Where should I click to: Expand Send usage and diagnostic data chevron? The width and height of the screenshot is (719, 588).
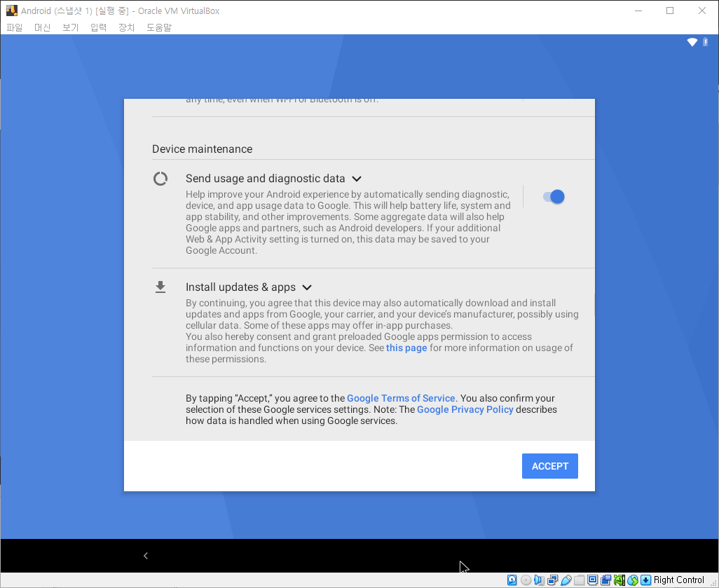tap(357, 179)
